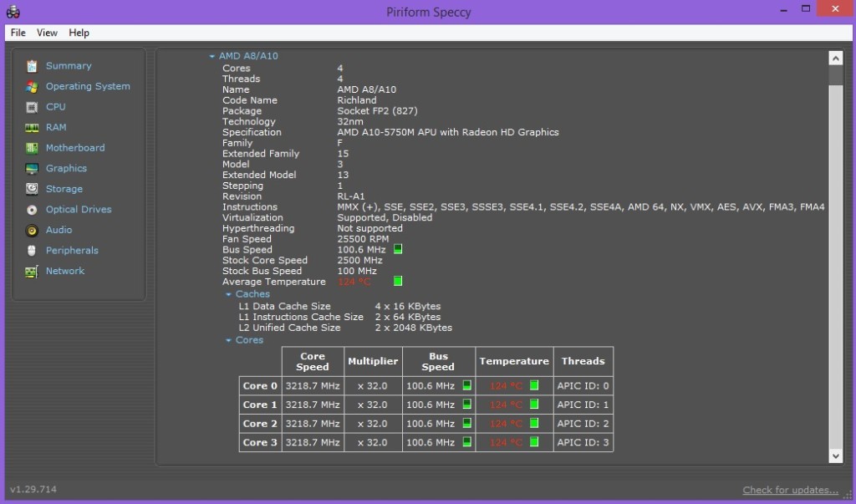Select the Core 3 row label
This screenshot has height=504, width=856.
point(261,442)
